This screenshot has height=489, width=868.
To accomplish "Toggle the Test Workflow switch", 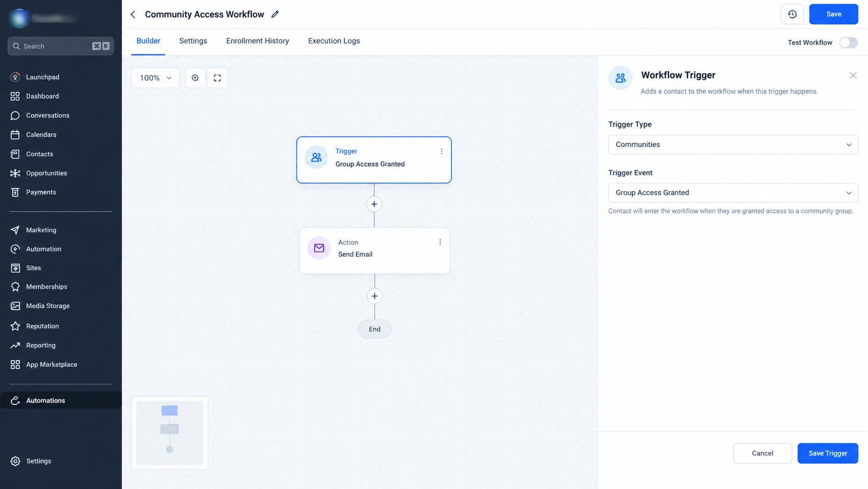I will [x=848, y=43].
